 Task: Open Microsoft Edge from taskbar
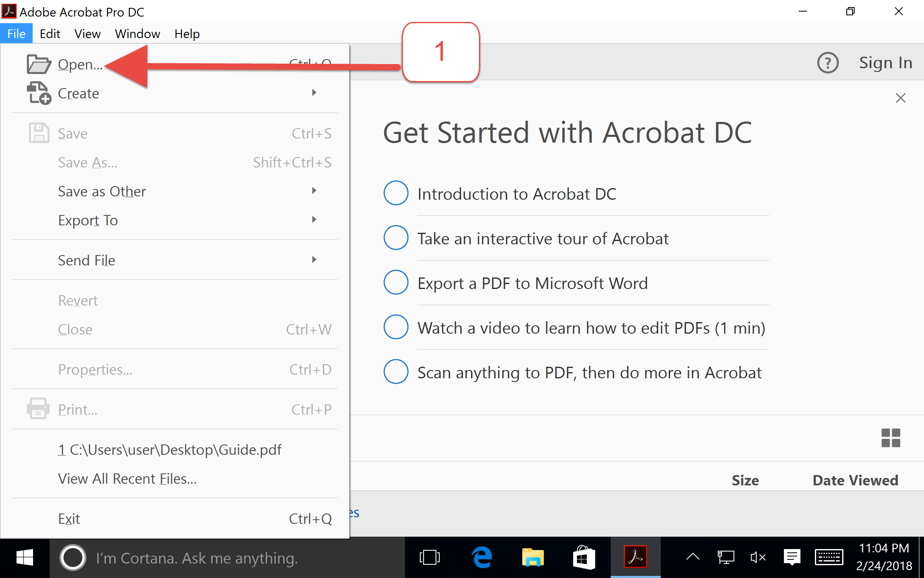pos(481,557)
